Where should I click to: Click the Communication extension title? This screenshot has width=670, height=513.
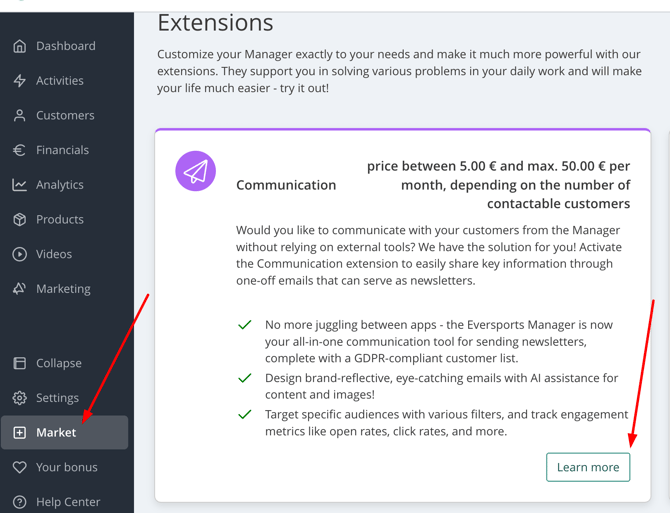(x=286, y=185)
